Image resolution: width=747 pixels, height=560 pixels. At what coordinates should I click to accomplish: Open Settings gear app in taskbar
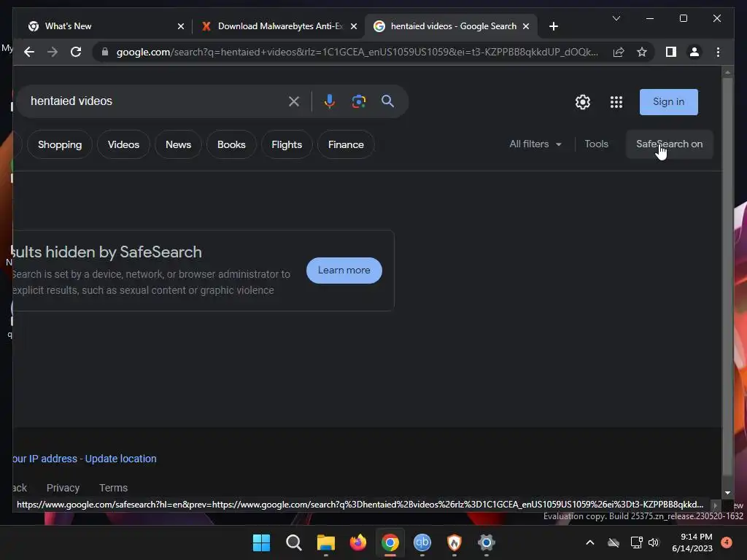point(486,542)
